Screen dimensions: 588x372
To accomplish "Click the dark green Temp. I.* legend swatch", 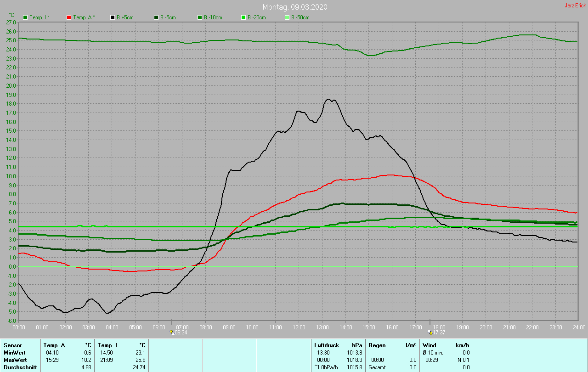I will coord(25,17).
